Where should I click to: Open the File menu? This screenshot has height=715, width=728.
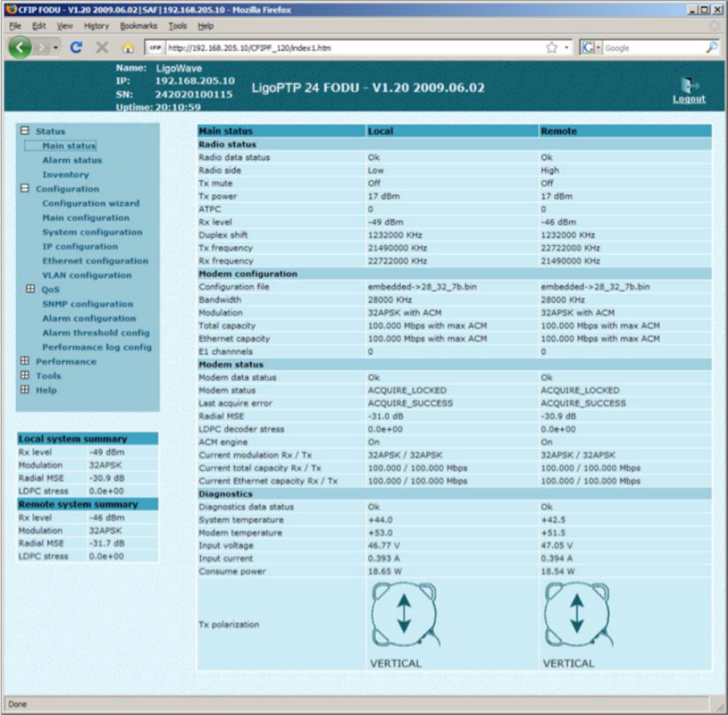(15, 26)
